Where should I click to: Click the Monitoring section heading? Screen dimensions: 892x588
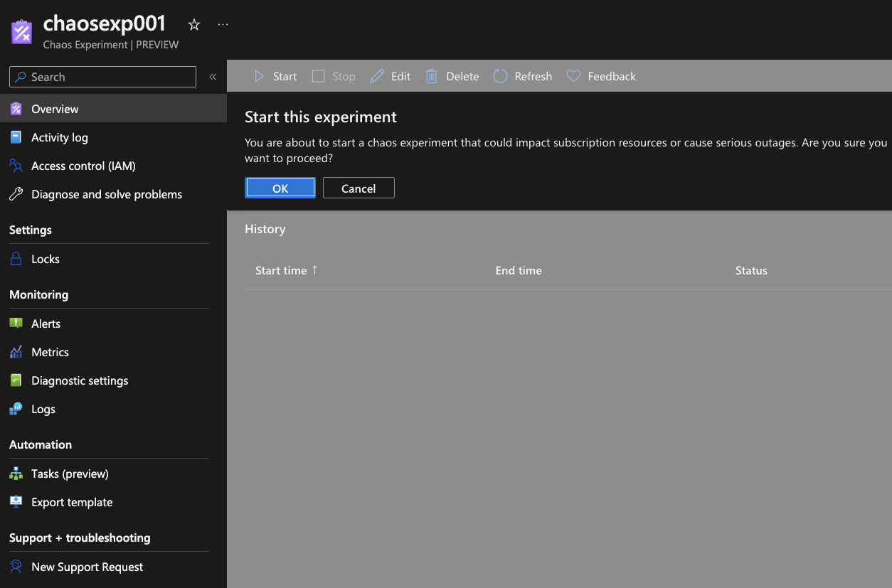[x=38, y=294]
